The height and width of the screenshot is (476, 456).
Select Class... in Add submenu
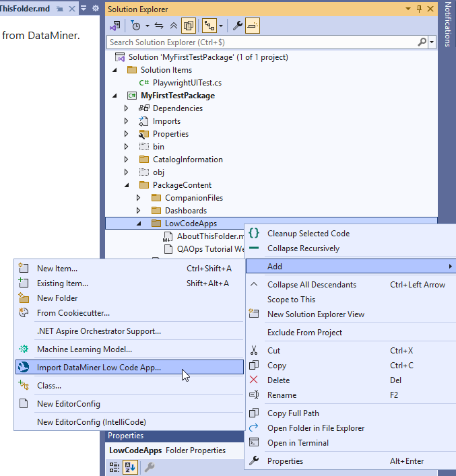pyautogui.click(x=129, y=386)
